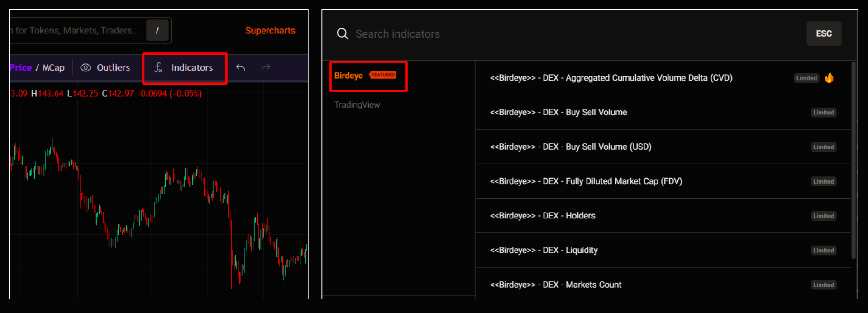The height and width of the screenshot is (313, 868).
Task: Click Limited badge on Liquidity row
Action: (x=823, y=250)
